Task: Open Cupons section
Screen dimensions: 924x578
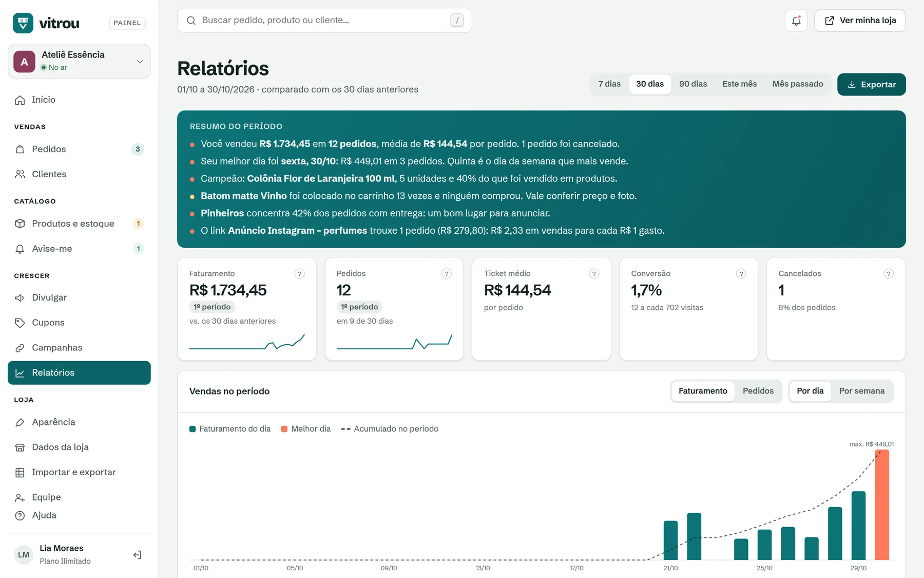Action: (79, 323)
